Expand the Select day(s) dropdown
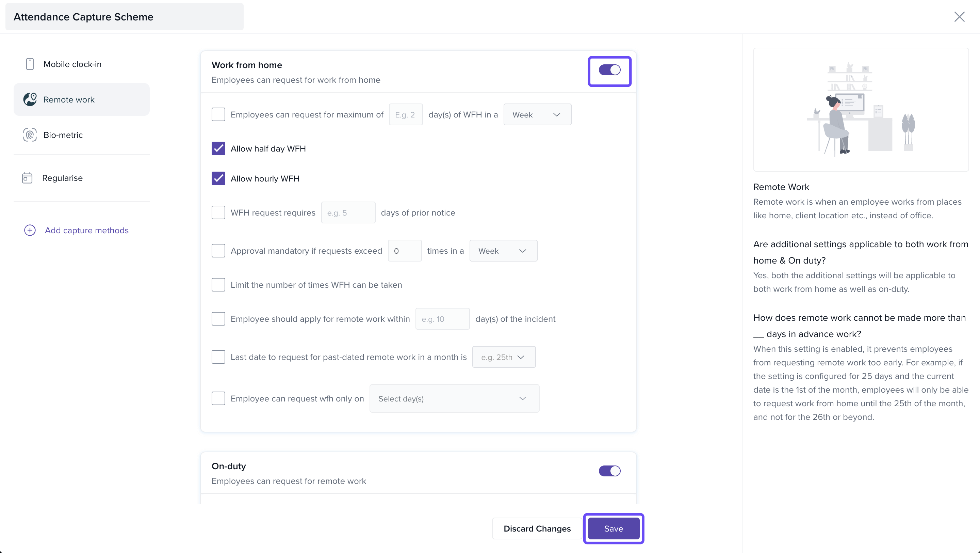The height and width of the screenshot is (553, 980). click(x=454, y=398)
